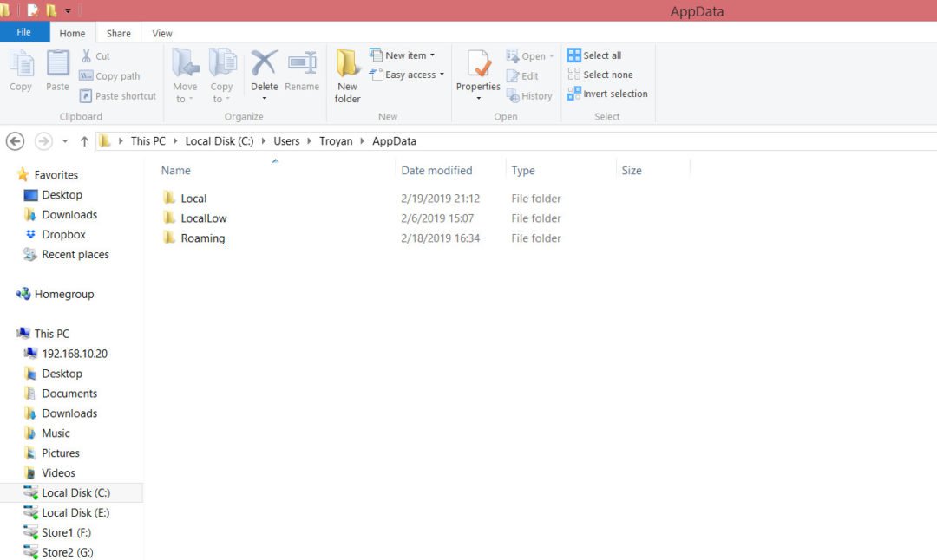Image resolution: width=937 pixels, height=560 pixels.
Task: Open Properties from the ribbon
Action: pos(478,74)
